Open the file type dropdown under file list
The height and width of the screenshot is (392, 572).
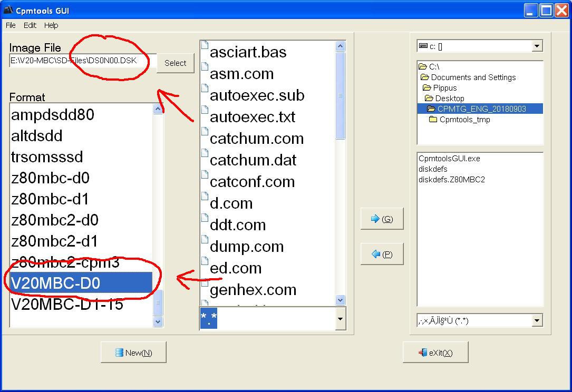pyautogui.click(x=537, y=320)
